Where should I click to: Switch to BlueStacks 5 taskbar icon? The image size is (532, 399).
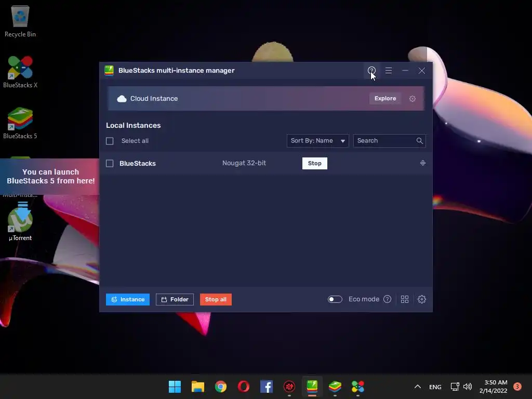(335, 387)
